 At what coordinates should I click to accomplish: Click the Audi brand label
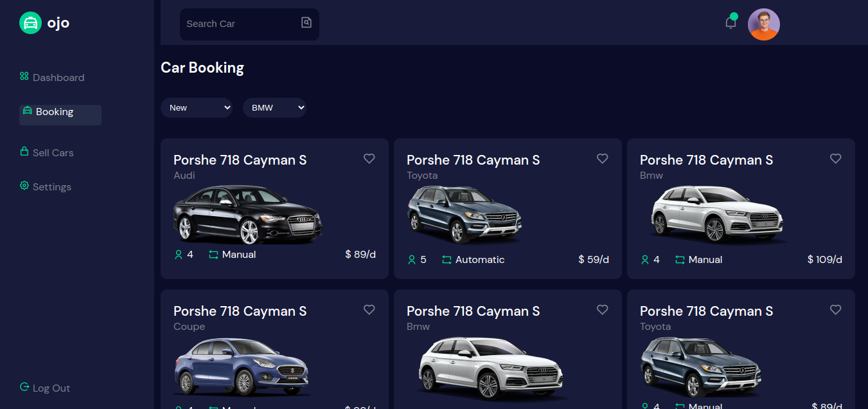[x=184, y=176]
